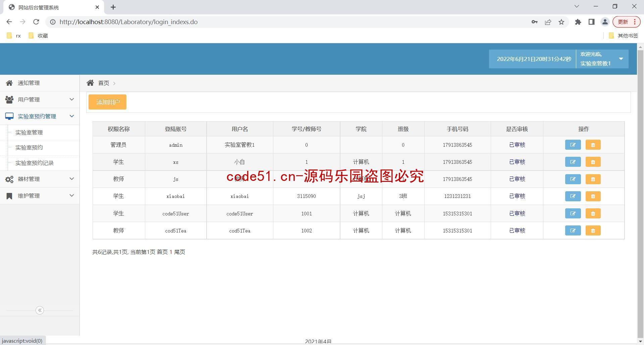Viewport: 644px width, 345px height.
Task: Click the 实验室管教1 username cell
Action: (x=239, y=145)
